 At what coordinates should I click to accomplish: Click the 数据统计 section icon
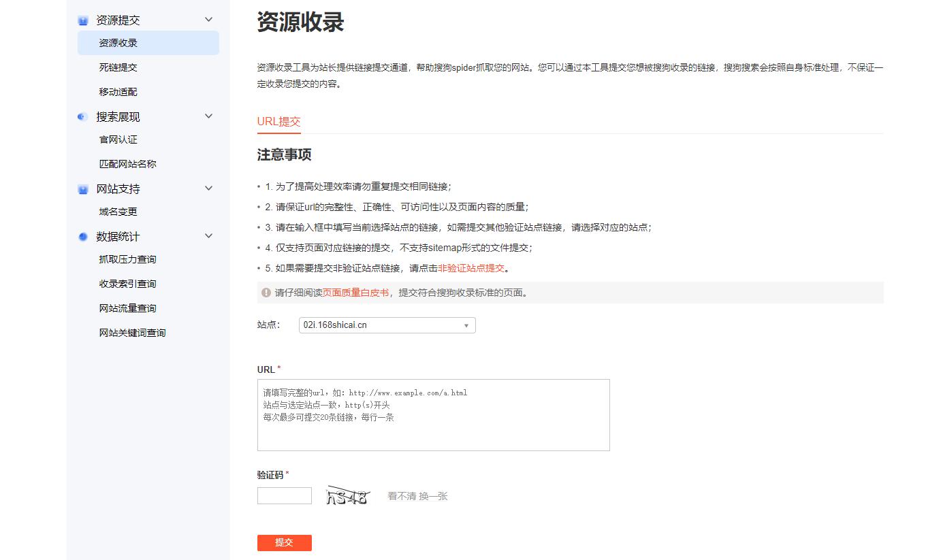(82, 235)
